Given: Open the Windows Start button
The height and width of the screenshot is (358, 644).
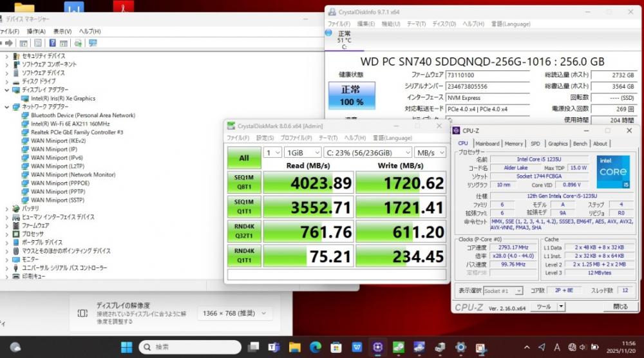Looking at the screenshot, I should coord(126,347).
